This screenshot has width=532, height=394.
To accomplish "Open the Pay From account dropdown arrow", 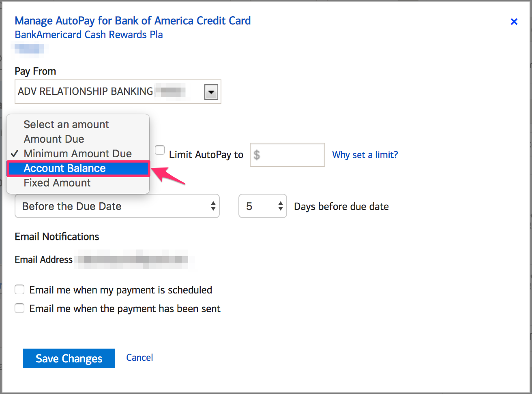I will pos(211,92).
